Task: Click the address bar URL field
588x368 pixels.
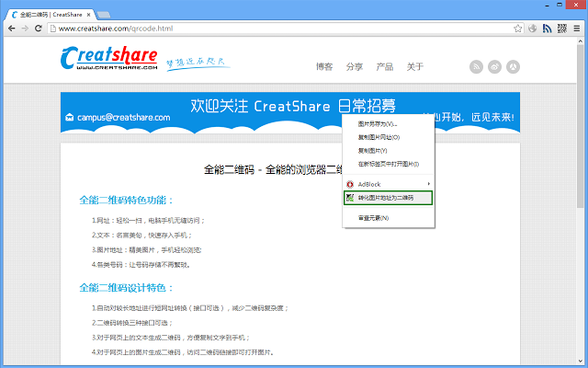Action: (x=285, y=29)
